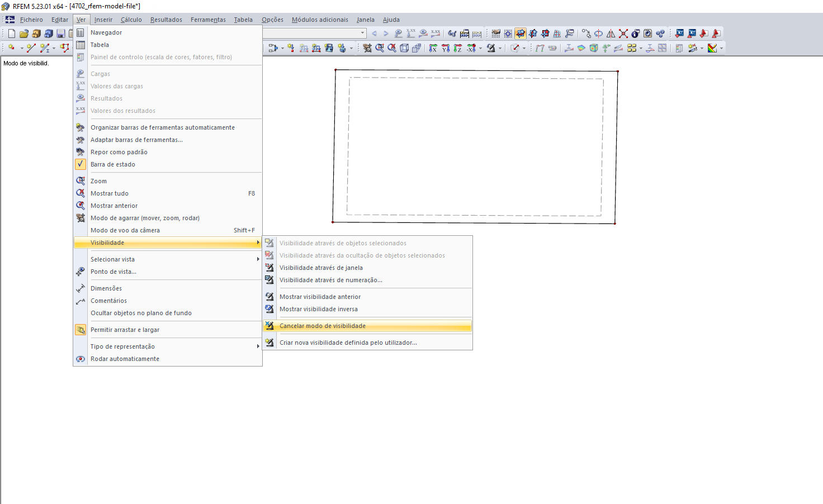Choose Cancelar modo de visibilidade
This screenshot has width=823, height=504.
[x=367, y=326]
